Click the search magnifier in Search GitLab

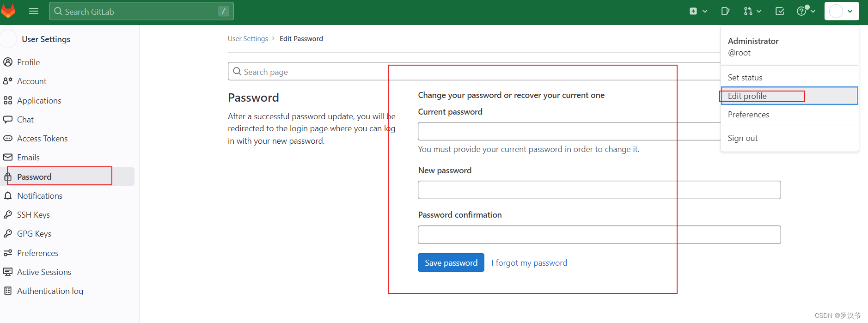(x=58, y=11)
